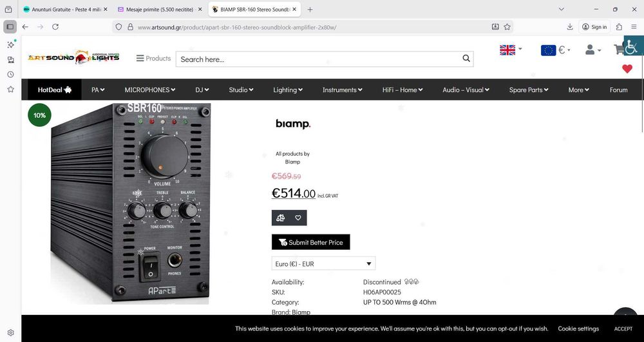Open the user account dropdown
Viewport: 644px width, 342px height.
coord(593,50)
